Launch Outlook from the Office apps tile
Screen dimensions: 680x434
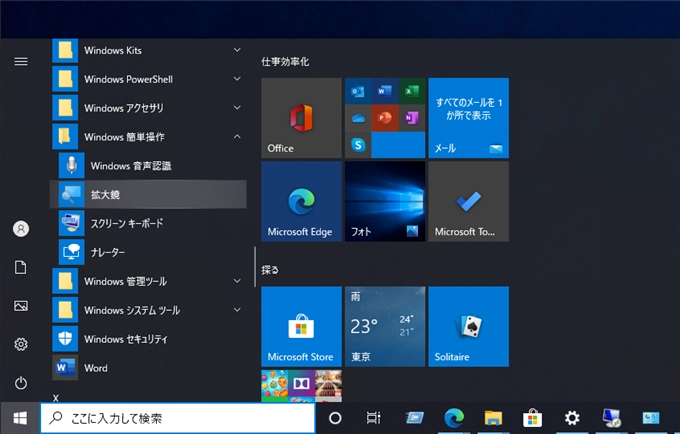point(358,91)
